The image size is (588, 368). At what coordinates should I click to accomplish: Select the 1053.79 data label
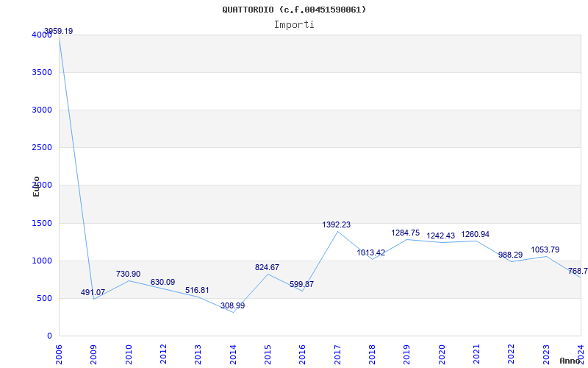pyautogui.click(x=545, y=250)
